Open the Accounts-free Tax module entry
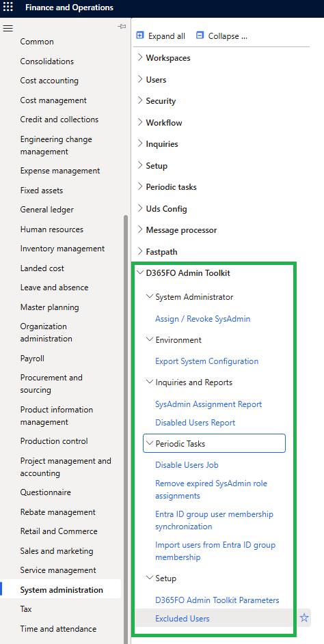The width and height of the screenshot is (324, 644). (26, 609)
